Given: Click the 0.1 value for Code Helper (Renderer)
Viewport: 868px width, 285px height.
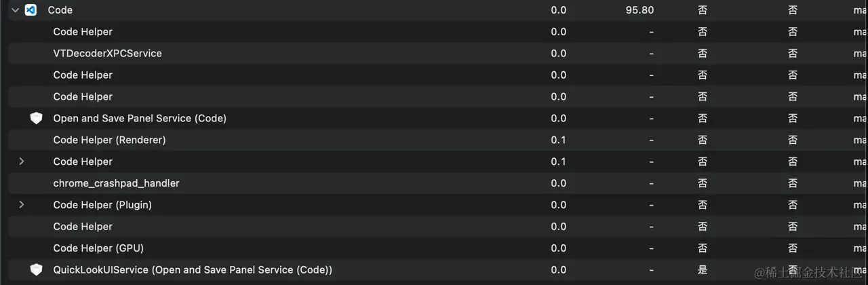Looking at the screenshot, I should point(558,140).
